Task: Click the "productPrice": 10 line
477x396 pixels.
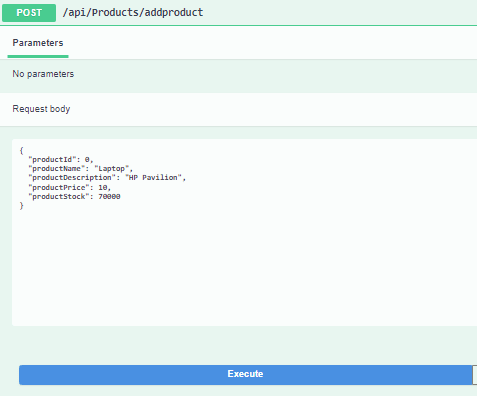Action: (x=69, y=188)
